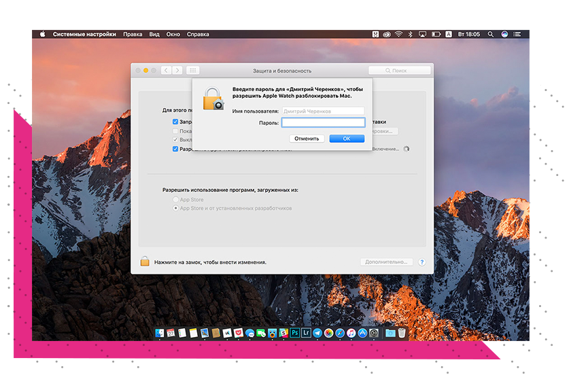Click the Пароль password field

tap(324, 123)
